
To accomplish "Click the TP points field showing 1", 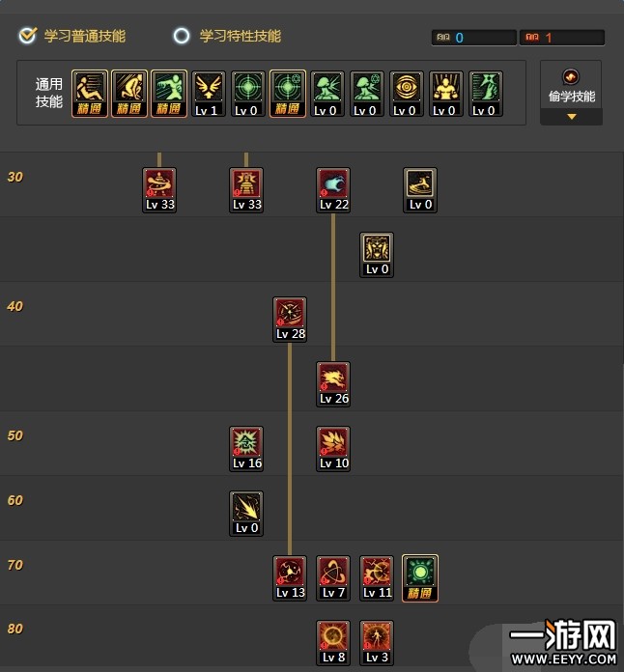I will click(562, 38).
